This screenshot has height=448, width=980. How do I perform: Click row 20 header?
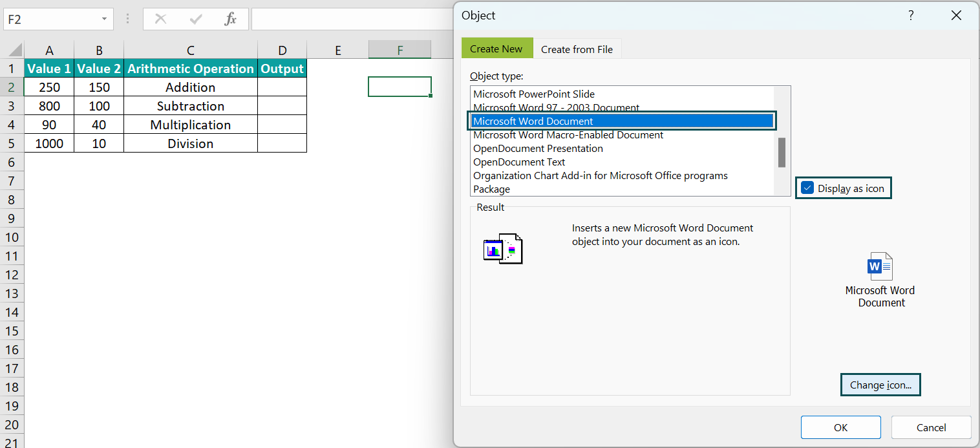[12, 425]
